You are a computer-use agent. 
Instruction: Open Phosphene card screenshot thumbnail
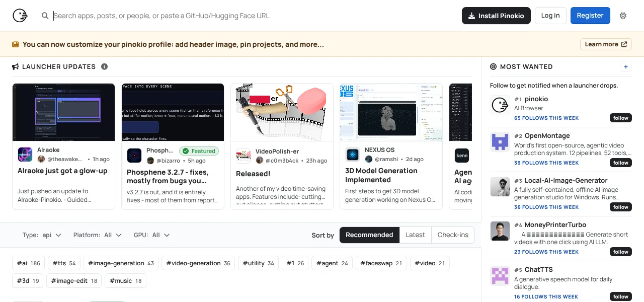pos(173,112)
